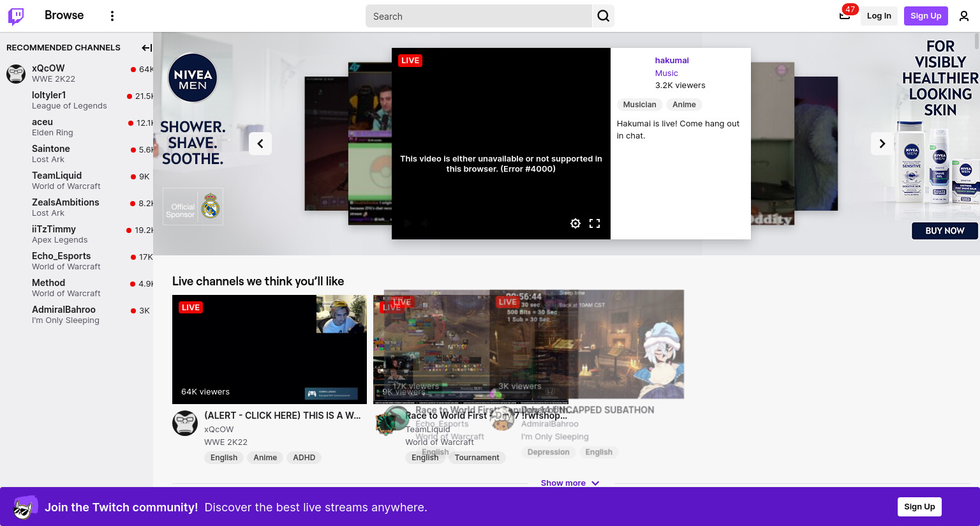Open the three-dot more menu
The height and width of the screenshot is (526, 980).
point(112,16)
